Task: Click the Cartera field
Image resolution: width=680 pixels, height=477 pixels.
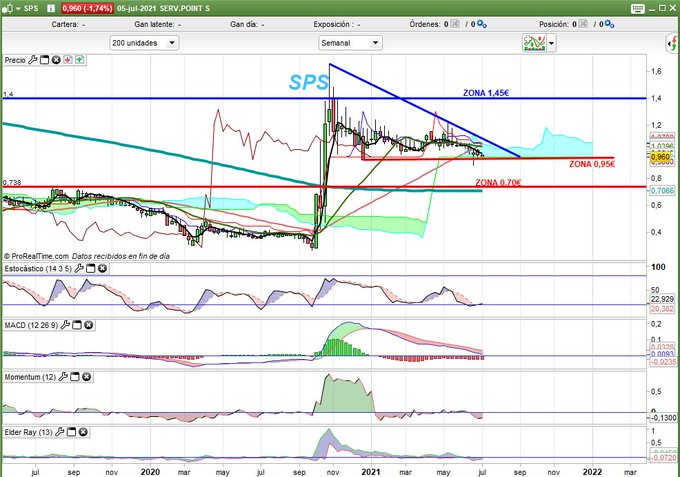Action: coord(68,24)
